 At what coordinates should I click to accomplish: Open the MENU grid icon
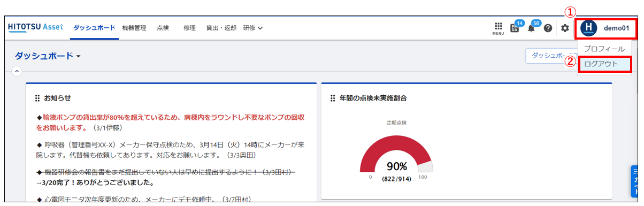(498, 28)
